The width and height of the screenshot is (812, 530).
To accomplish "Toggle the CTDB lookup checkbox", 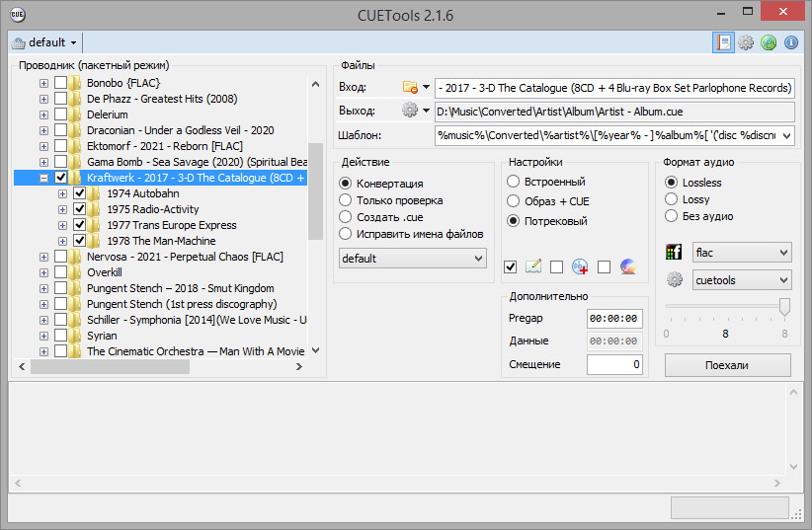I will pyautogui.click(x=557, y=266).
